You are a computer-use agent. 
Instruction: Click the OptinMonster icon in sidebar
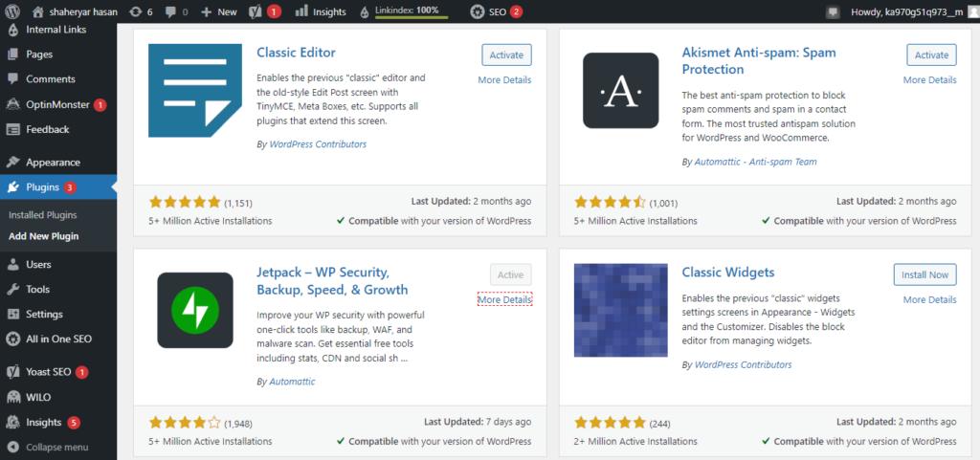(12, 104)
